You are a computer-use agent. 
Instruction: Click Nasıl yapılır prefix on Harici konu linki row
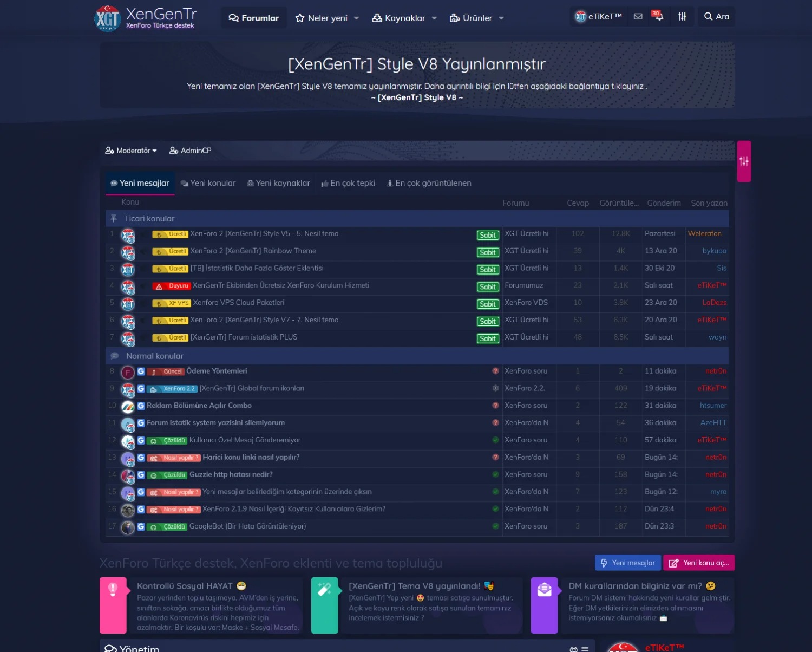coord(173,458)
